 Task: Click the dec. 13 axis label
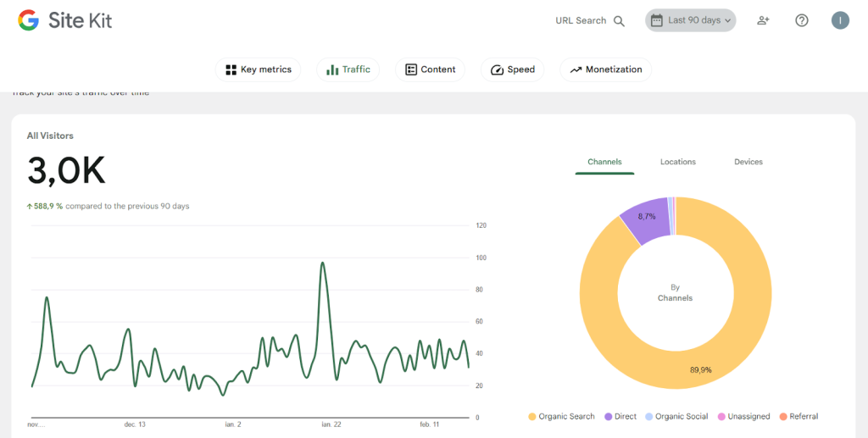(135, 424)
